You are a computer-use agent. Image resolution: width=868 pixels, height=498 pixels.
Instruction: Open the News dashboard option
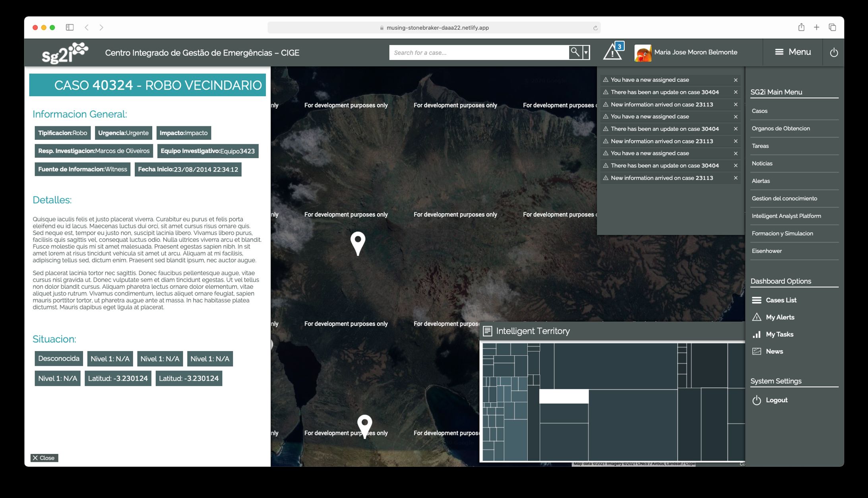click(774, 351)
